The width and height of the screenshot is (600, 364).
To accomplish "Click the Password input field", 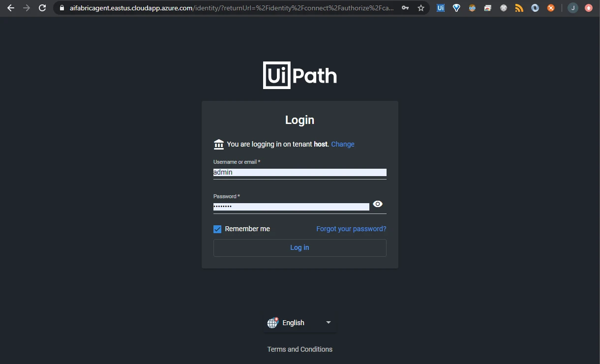I will point(291,207).
